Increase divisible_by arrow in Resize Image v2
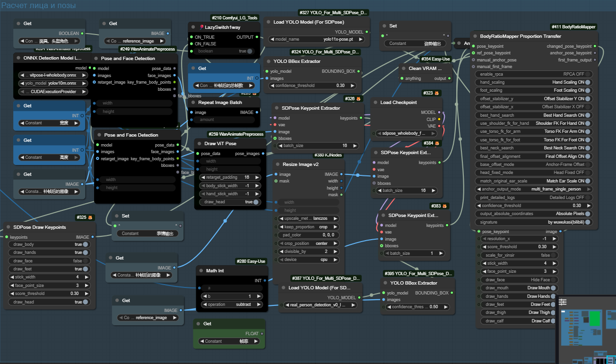The width and height of the screenshot is (616, 364). coord(336,251)
